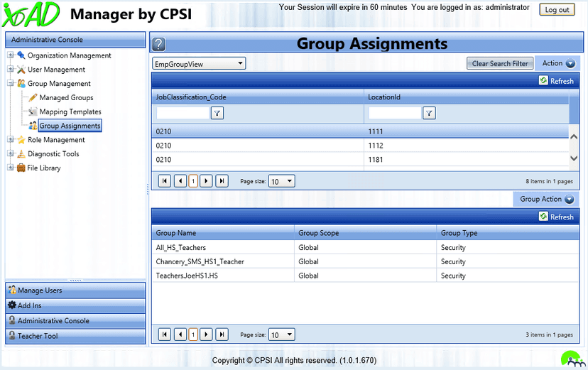Select Managed Groups in the tree

[x=66, y=97]
